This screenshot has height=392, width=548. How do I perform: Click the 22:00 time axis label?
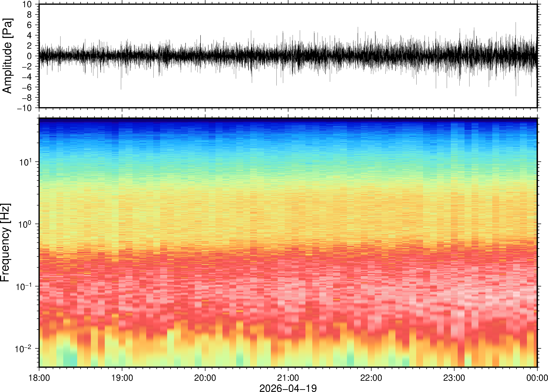pos(371,378)
